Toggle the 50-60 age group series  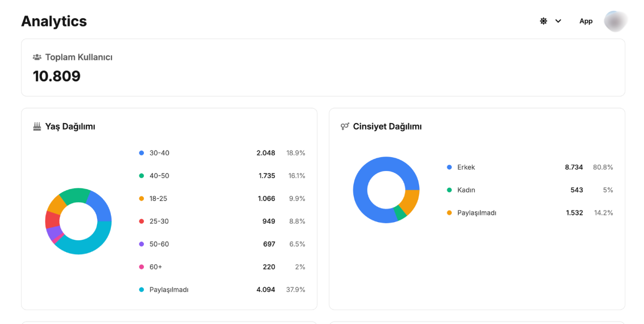click(140, 244)
